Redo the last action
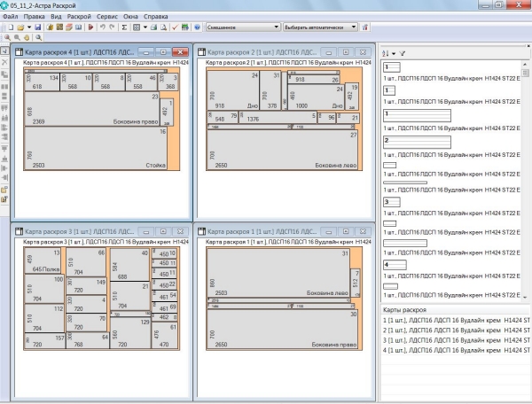Screen dimensions: 532x404 point(112,27)
